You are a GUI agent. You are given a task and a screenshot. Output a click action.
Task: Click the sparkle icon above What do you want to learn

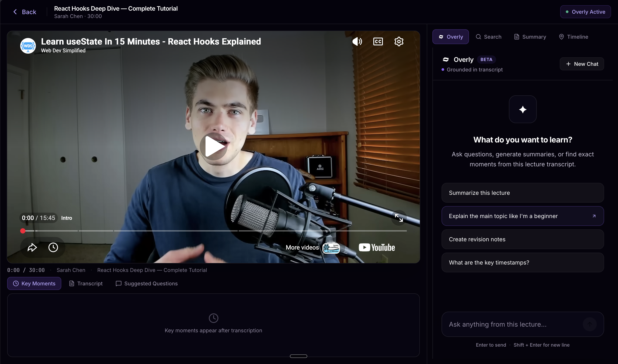[x=523, y=109]
